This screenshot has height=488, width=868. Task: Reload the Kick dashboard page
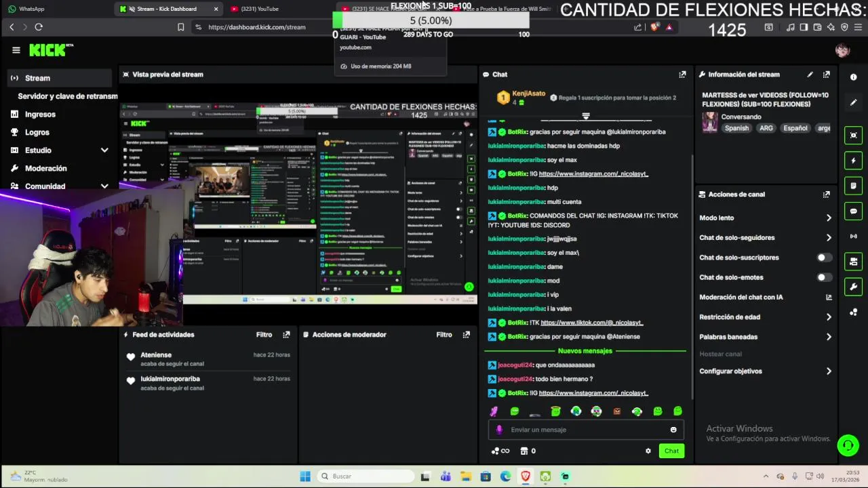[39, 27]
